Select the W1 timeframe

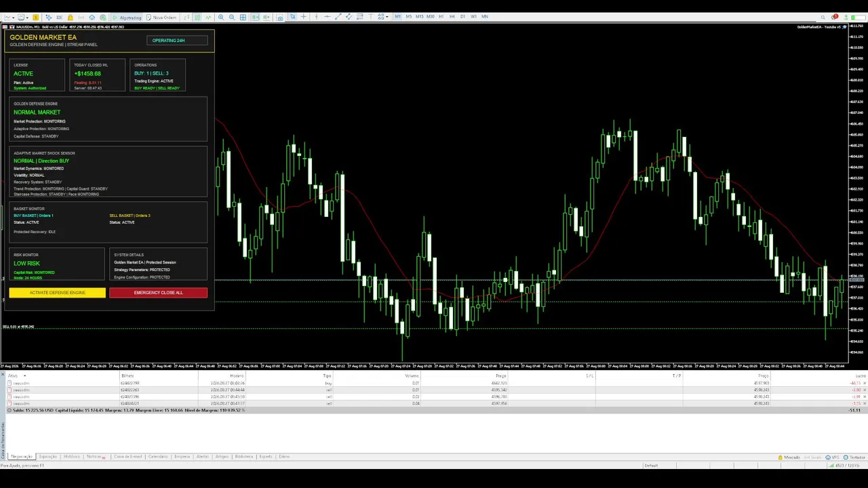pyautogui.click(x=473, y=16)
